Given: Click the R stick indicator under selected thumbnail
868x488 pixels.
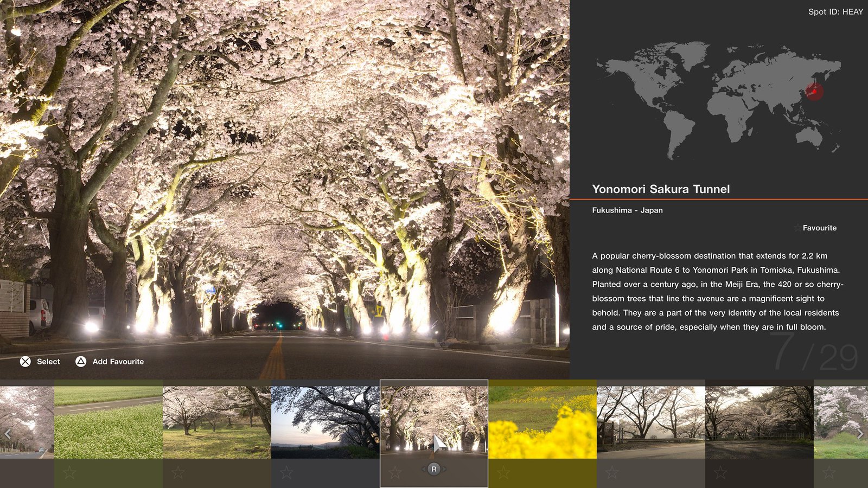Looking at the screenshot, I should pos(433,469).
